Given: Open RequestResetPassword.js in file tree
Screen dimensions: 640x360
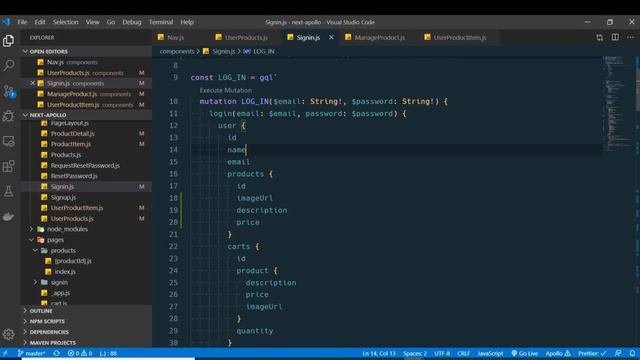Looking at the screenshot, I should point(85,165).
